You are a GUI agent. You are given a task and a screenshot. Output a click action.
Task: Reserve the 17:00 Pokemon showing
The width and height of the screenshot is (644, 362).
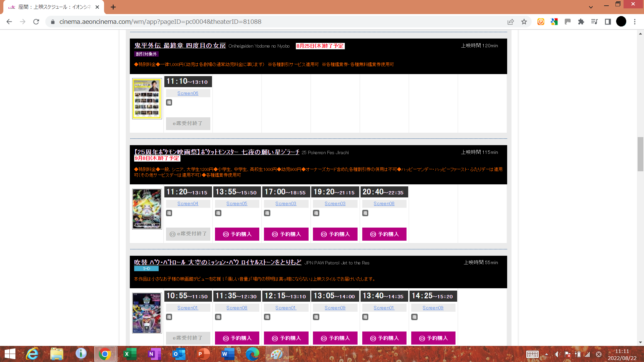[286, 234]
